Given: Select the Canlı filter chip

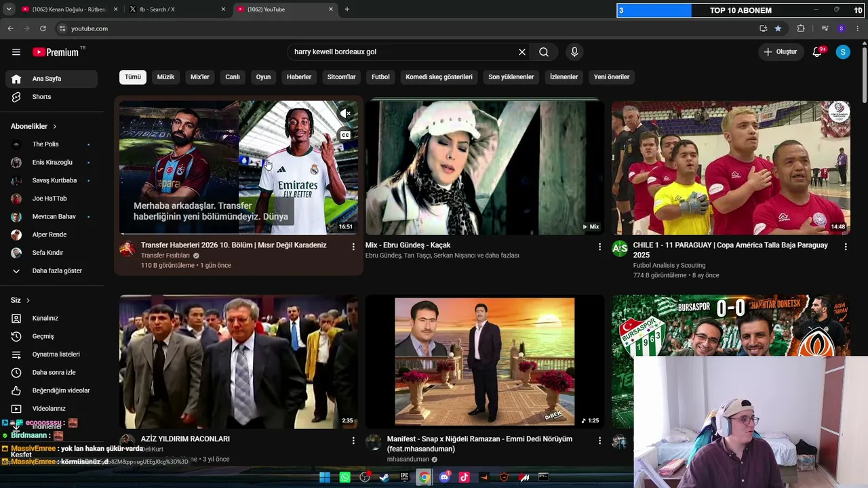Looking at the screenshot, I should tap(233, 77).
